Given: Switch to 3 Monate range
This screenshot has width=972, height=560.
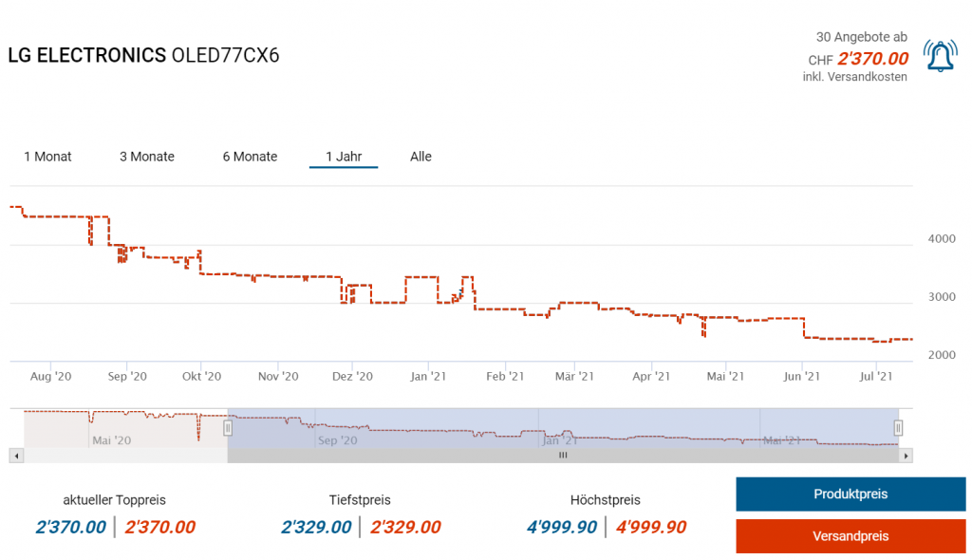Looking at the screenshot, I should point(147,157).
